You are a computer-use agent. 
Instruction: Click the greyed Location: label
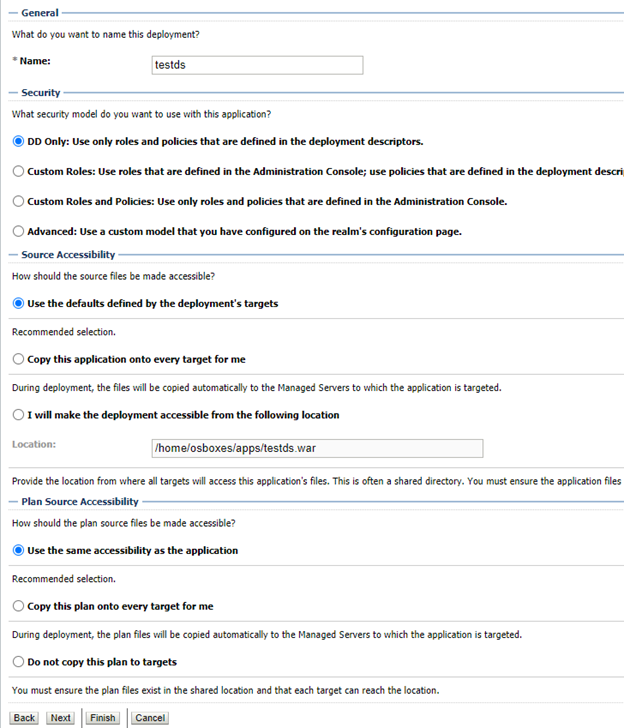pyautogui.click(x=34, y=444)
